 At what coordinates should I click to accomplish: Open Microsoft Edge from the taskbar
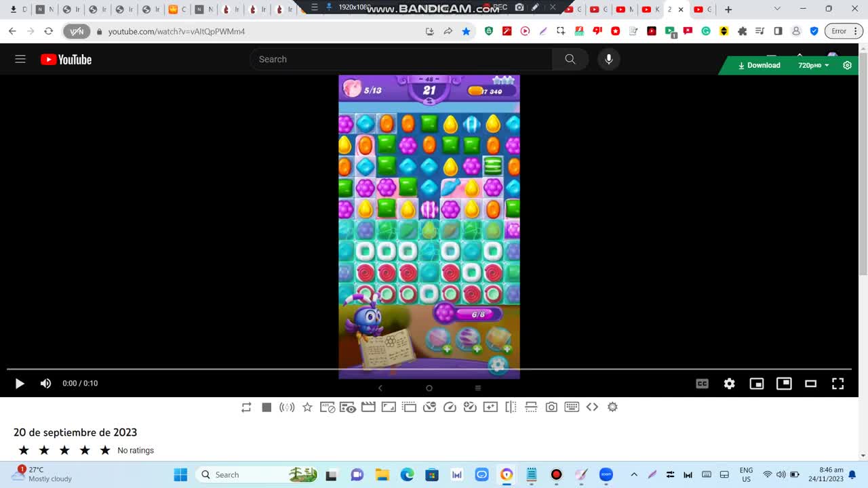407,474
